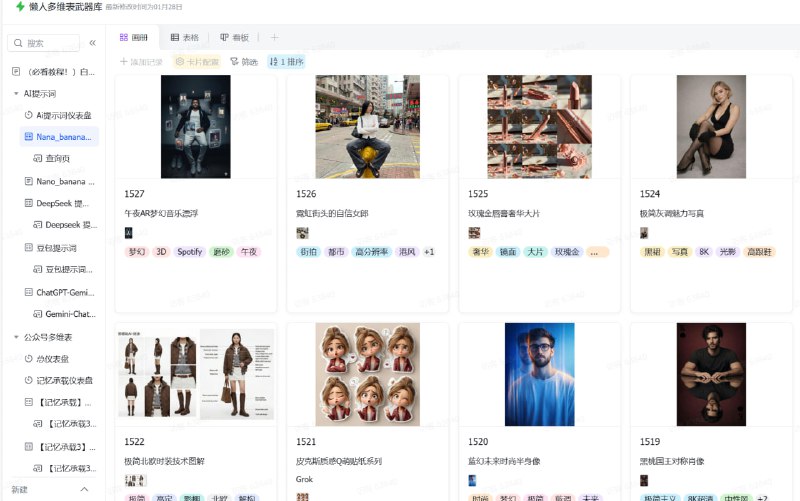Open cover image of card 1524
The image size is (800, 501).
point(711,127)
